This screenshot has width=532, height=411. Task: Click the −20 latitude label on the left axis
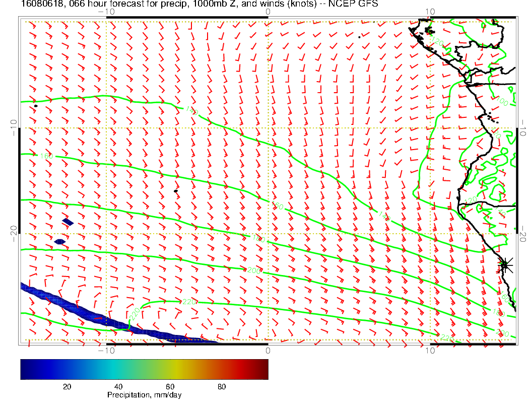point(14,233)
